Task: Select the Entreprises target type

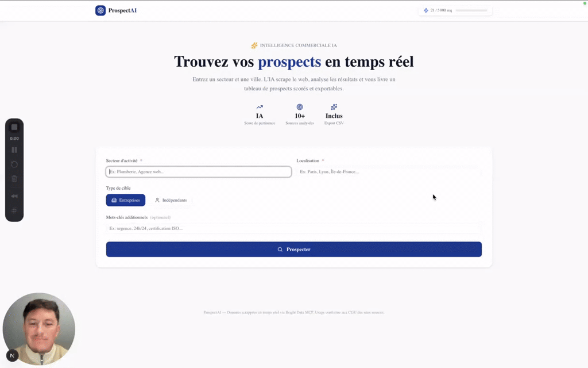Action: pos(126,200)
